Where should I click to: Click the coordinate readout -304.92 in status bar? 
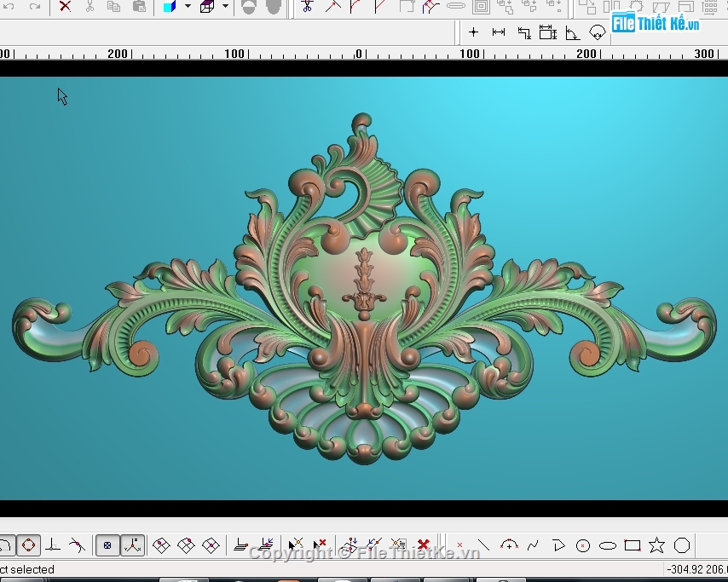pos(683,569)
